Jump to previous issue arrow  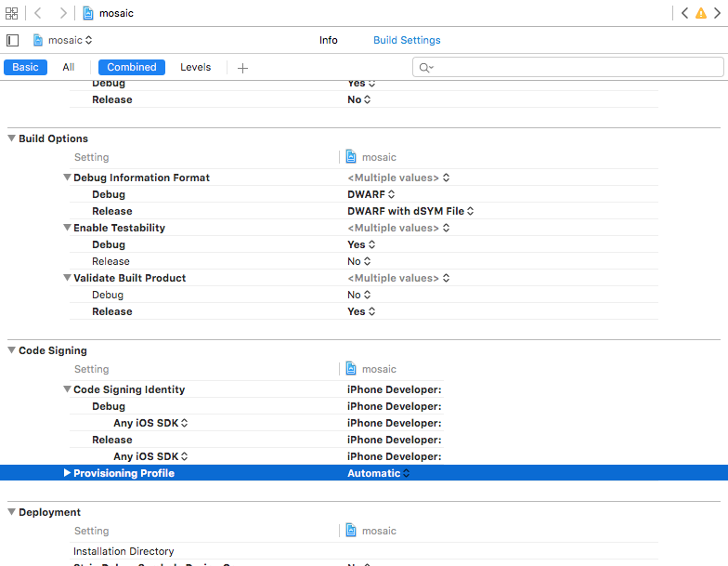[684, 13]
